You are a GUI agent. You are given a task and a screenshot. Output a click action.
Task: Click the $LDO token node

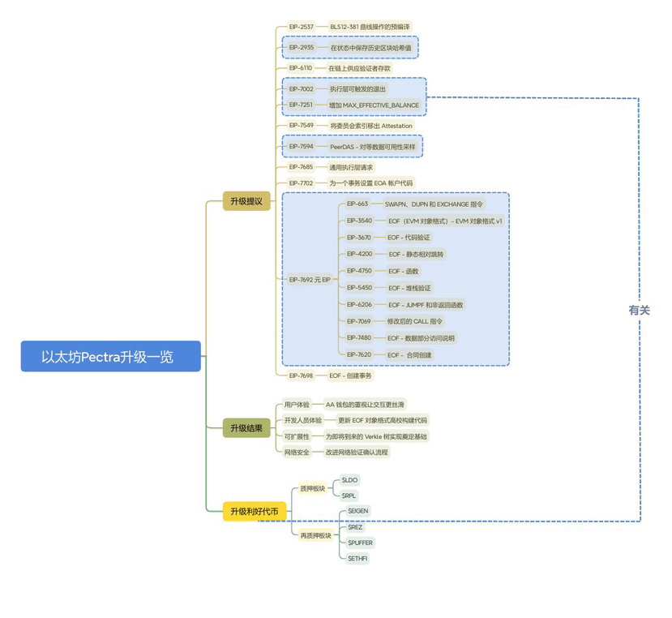tap(349, 480)
